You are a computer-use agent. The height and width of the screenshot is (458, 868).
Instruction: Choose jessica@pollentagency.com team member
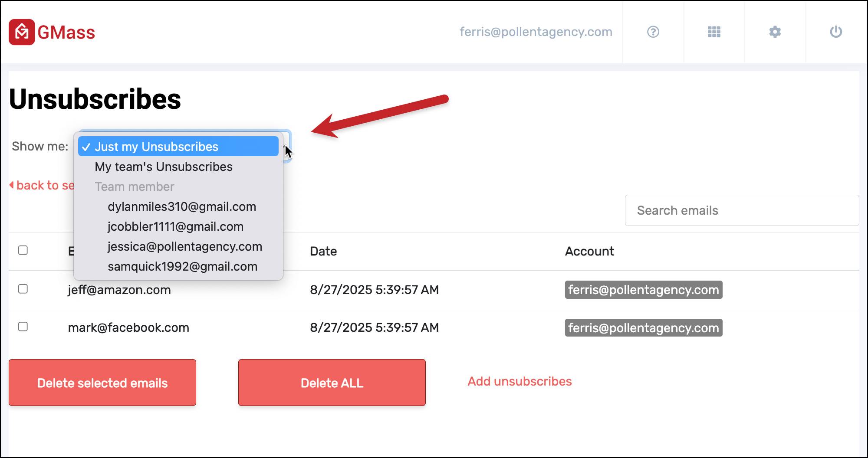(x=185, y=246)
